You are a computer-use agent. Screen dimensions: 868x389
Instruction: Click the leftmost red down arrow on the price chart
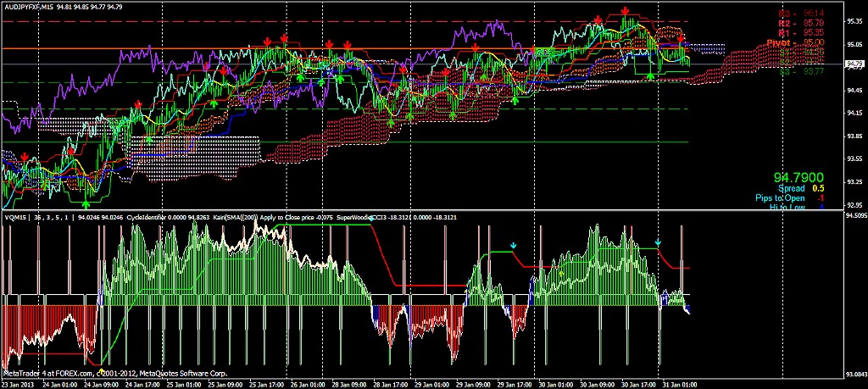pos(25,157)
